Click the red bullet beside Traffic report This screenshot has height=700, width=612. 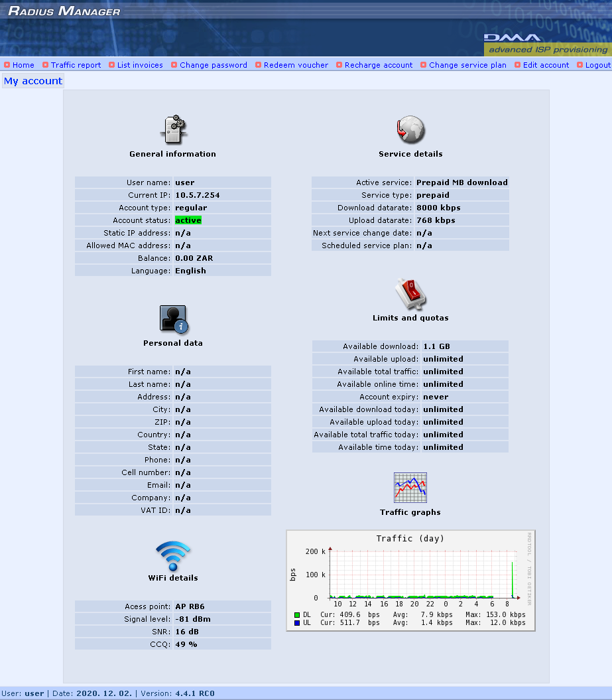click(45, 65)
